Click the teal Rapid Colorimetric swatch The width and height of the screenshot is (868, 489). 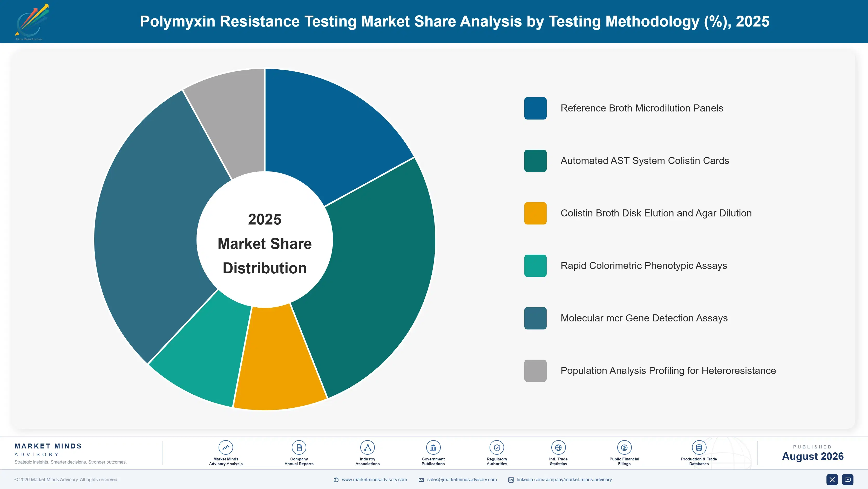click(x=535, y=266)
